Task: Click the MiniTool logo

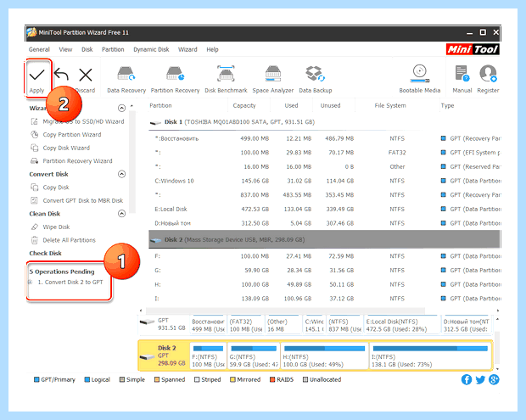Action: (x=473, y=49)
